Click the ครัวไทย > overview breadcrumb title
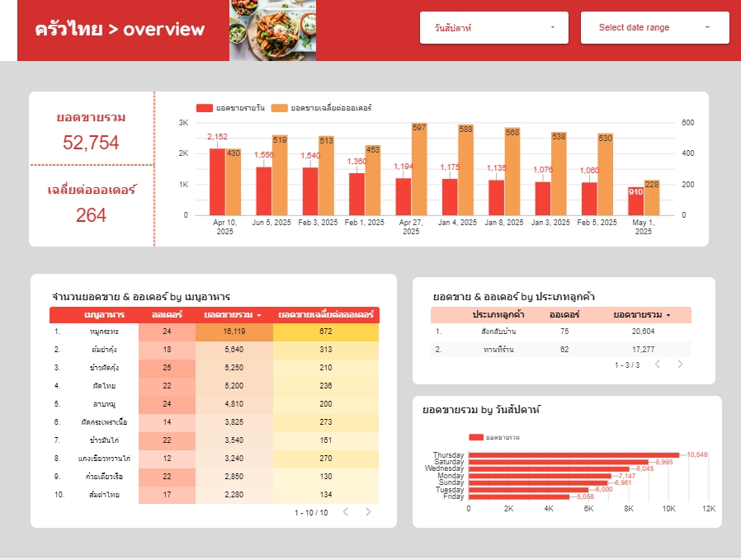741x560 pixels. (x=117, y=29)
